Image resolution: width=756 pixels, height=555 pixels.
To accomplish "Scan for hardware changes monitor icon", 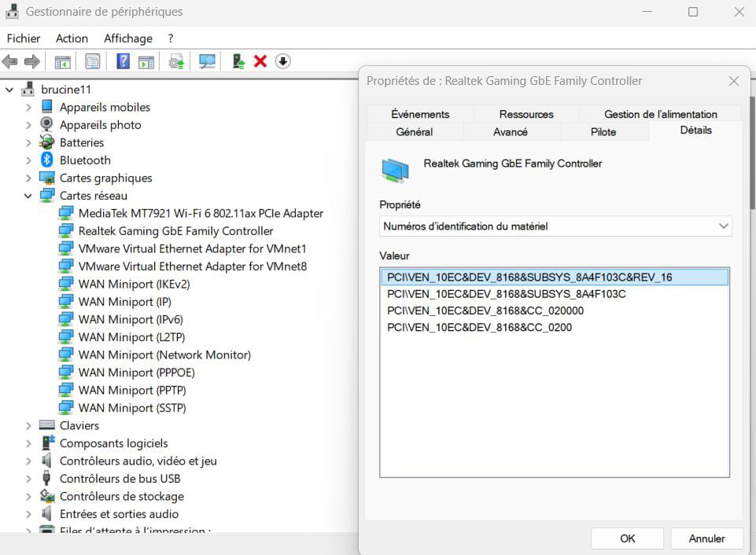I will [207, 61].
